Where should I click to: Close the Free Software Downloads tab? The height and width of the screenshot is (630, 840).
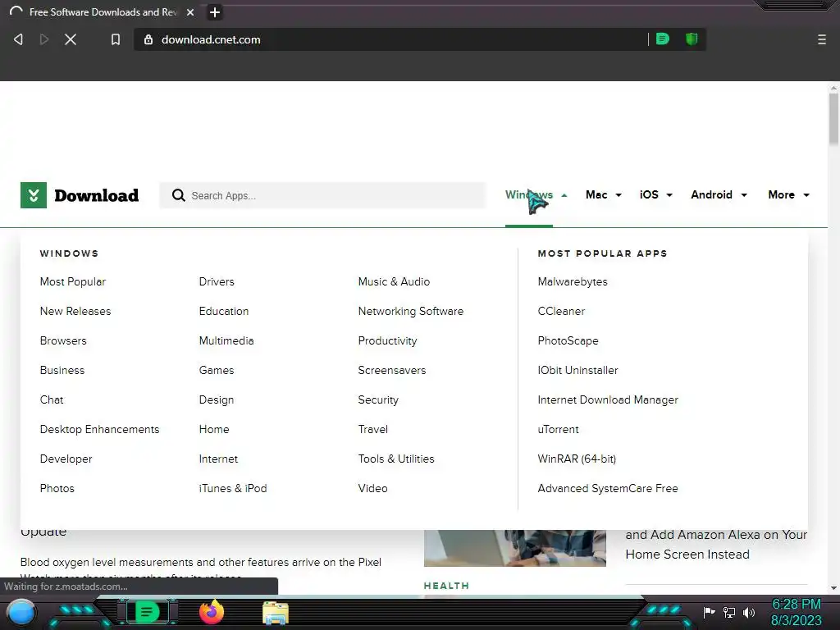click(x=190, y=12)
